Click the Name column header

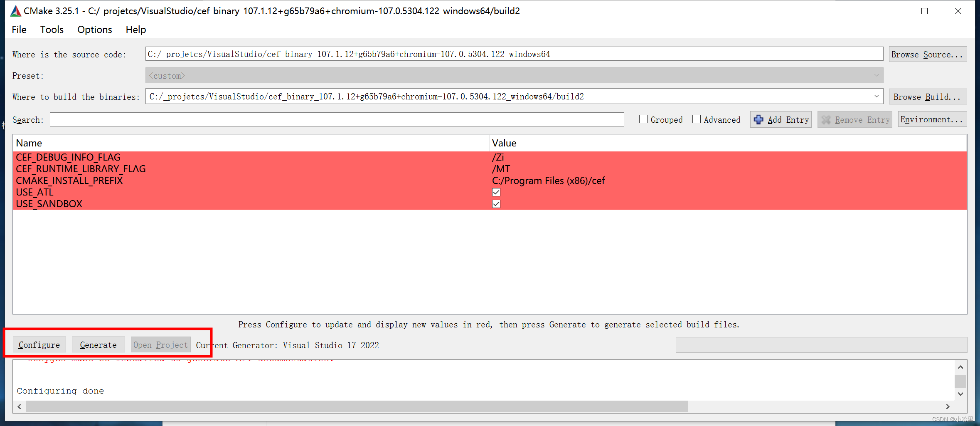point(251,143)
